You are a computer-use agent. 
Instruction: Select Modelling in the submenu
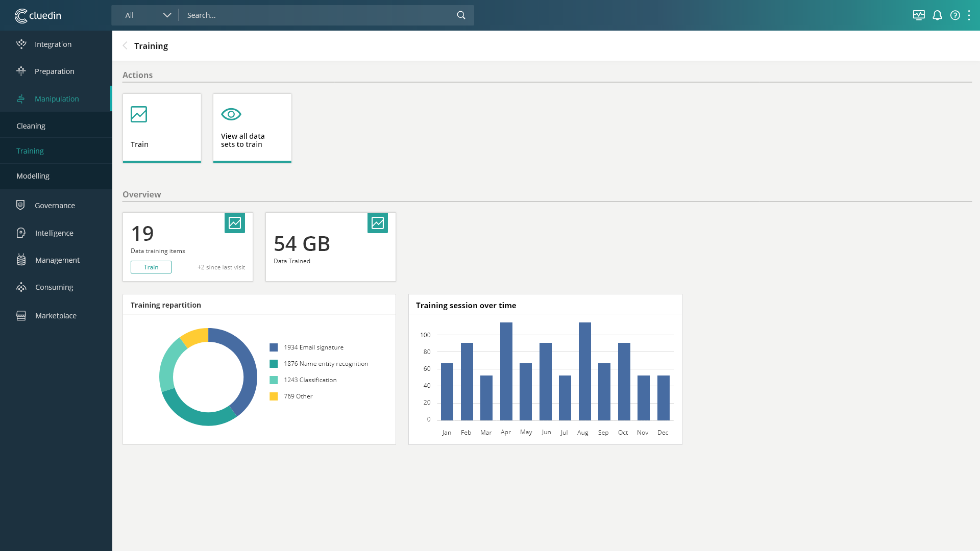pyautogui.click(x=56, y=176)
